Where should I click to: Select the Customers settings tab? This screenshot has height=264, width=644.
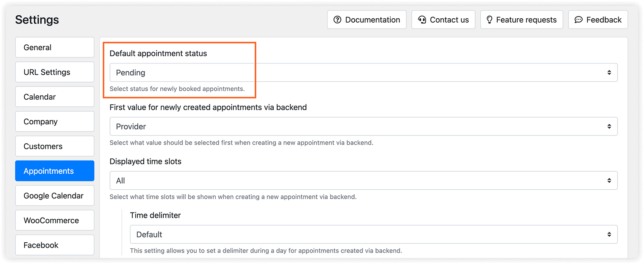(55, 146)
